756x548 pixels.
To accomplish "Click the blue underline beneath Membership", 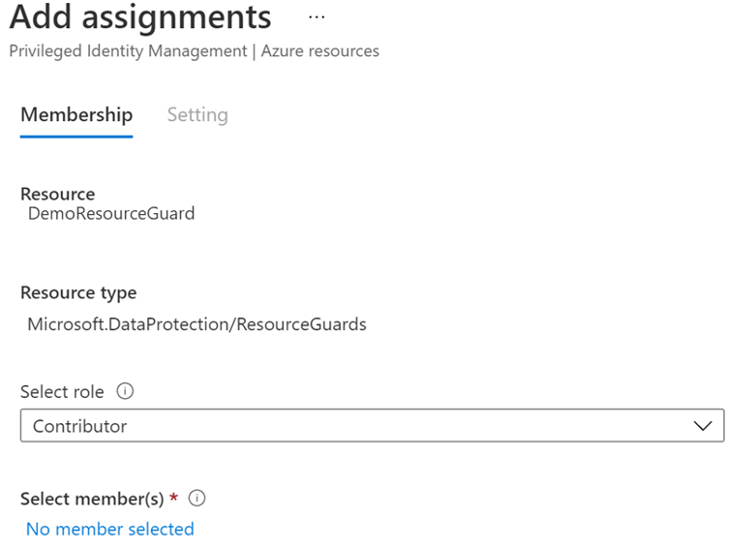I will pyautogui.click(x=76, y=137).
